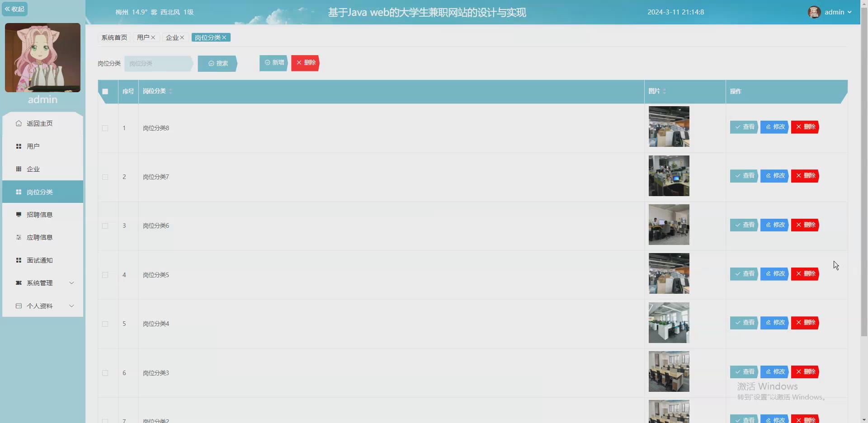Click the batch 删除 button above table
The image size is (868, 423).
(305, 63)
